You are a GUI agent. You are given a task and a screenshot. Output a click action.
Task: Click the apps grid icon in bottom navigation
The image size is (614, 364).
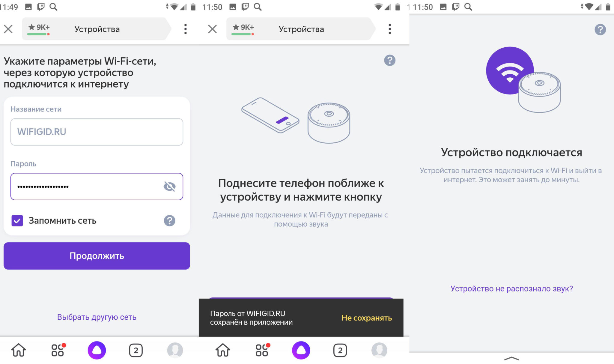[52, 351]
